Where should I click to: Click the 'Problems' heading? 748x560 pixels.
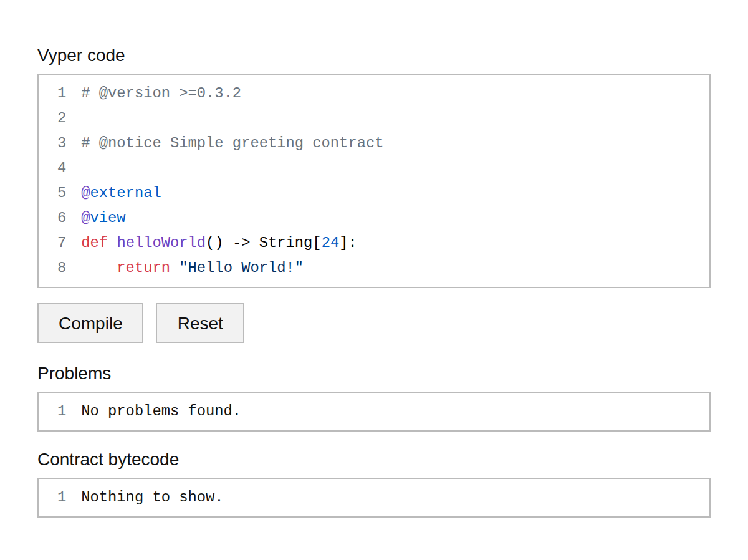pos(74,374)
